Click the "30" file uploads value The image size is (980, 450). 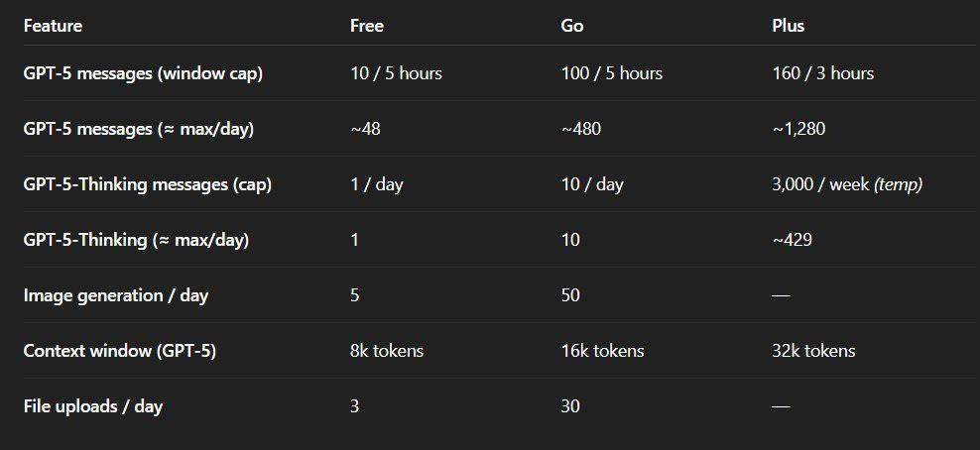pos(570,406)
